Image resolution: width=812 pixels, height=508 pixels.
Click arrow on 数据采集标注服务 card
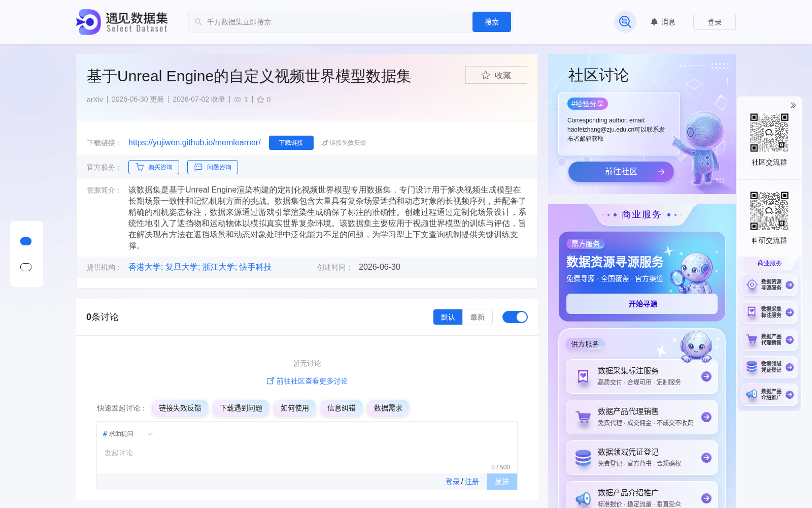[706, 376]
